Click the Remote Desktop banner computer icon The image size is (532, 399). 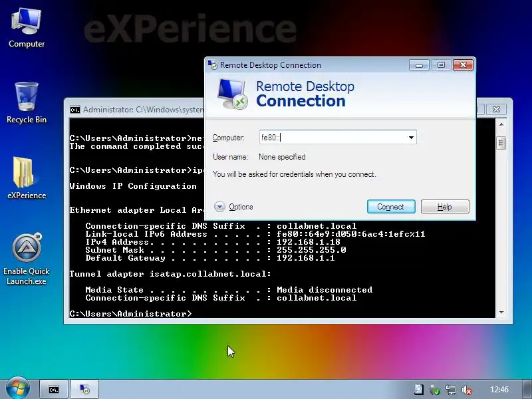coord(232,94)
